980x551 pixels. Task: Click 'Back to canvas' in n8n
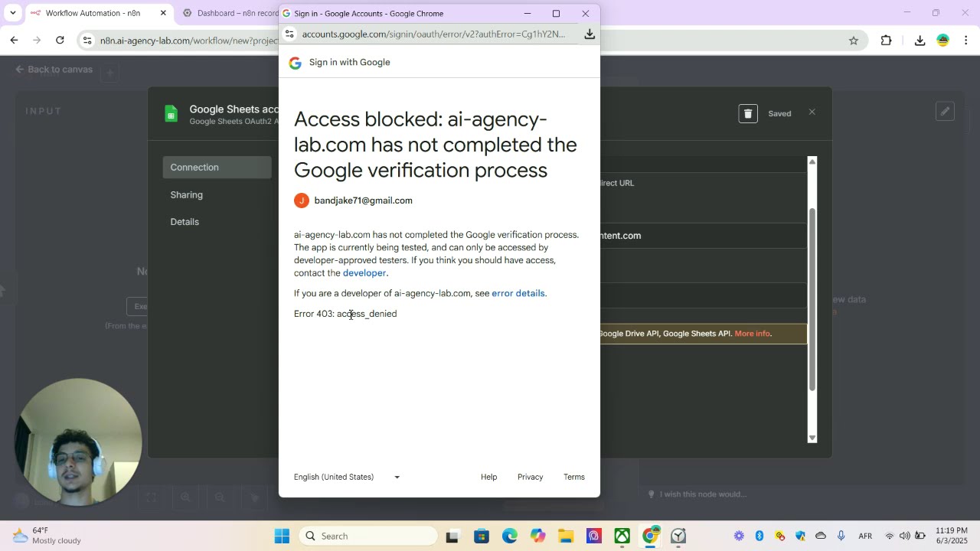point(54,70)
